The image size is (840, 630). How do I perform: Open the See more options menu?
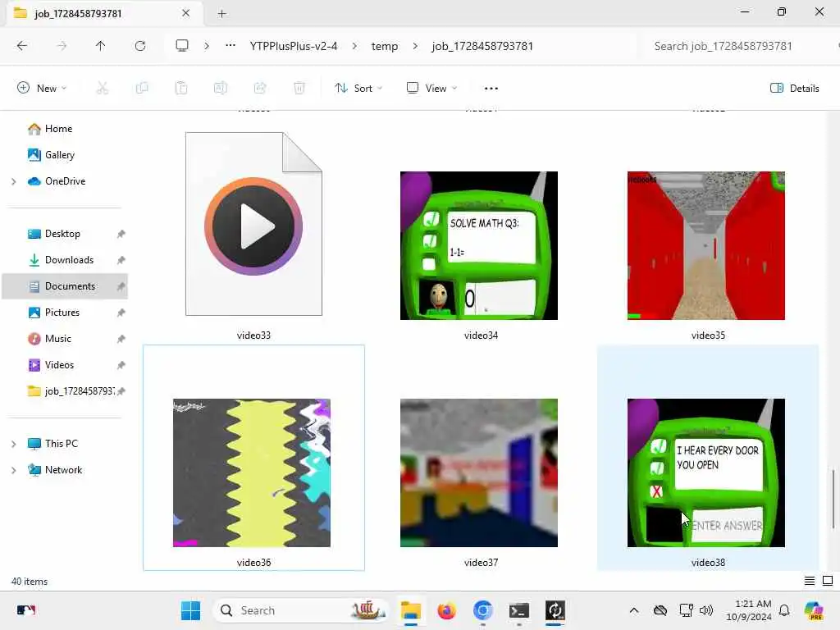(491, 89)
